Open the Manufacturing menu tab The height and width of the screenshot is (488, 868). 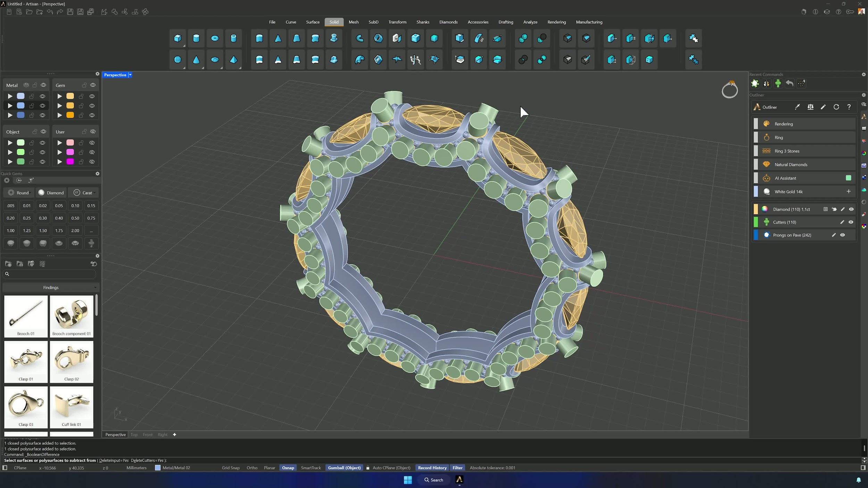click(589, 22)
